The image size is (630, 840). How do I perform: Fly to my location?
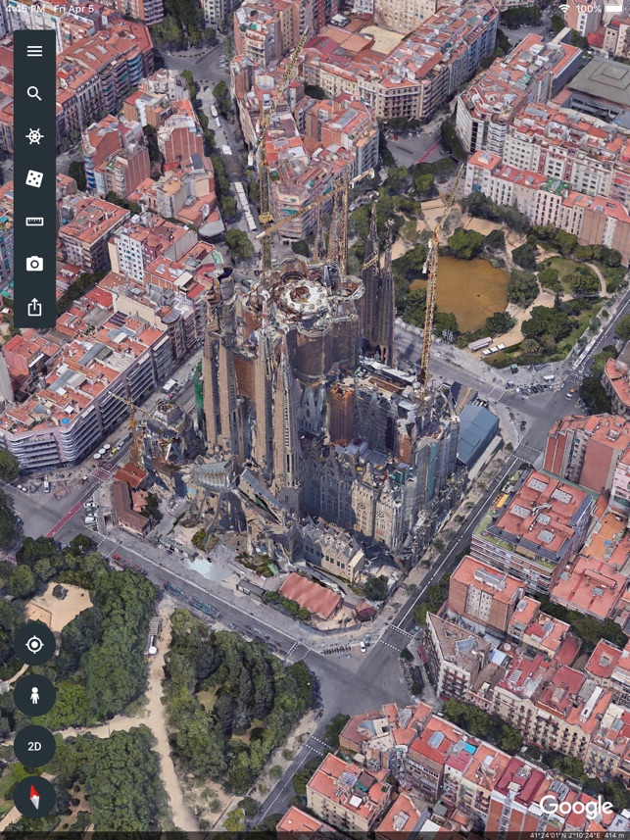click(x=34, y=644)
